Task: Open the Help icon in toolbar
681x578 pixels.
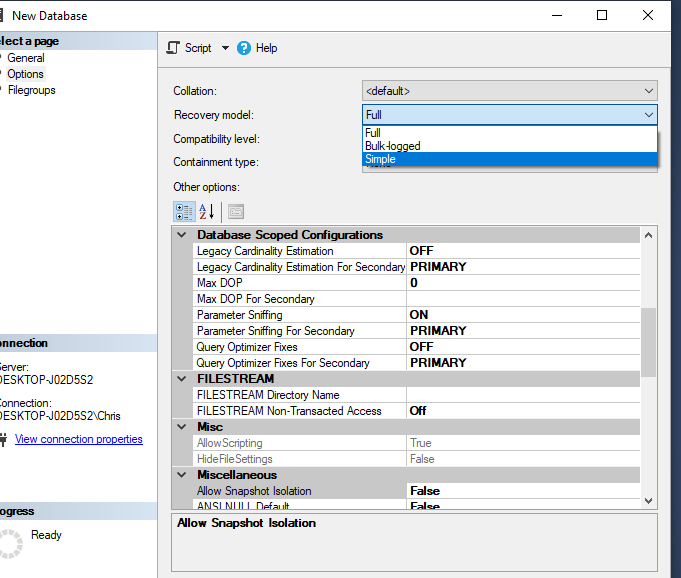Action: 244,48
